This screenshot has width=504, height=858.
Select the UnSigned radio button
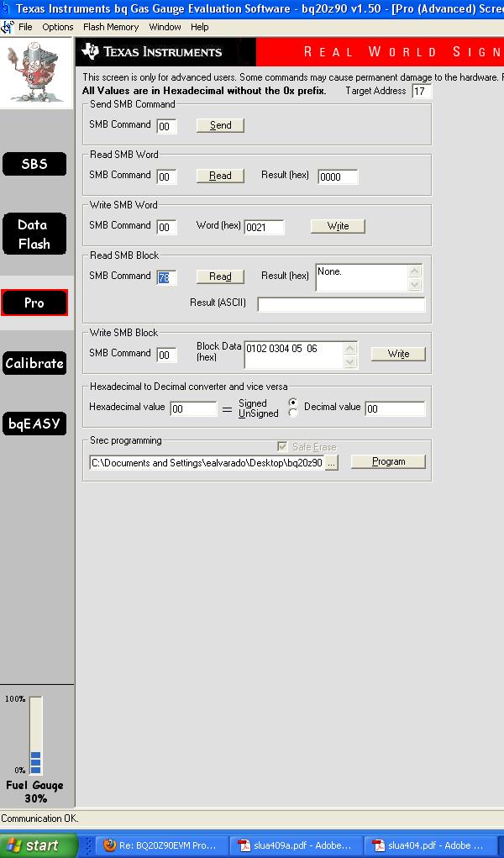(293, 413)
